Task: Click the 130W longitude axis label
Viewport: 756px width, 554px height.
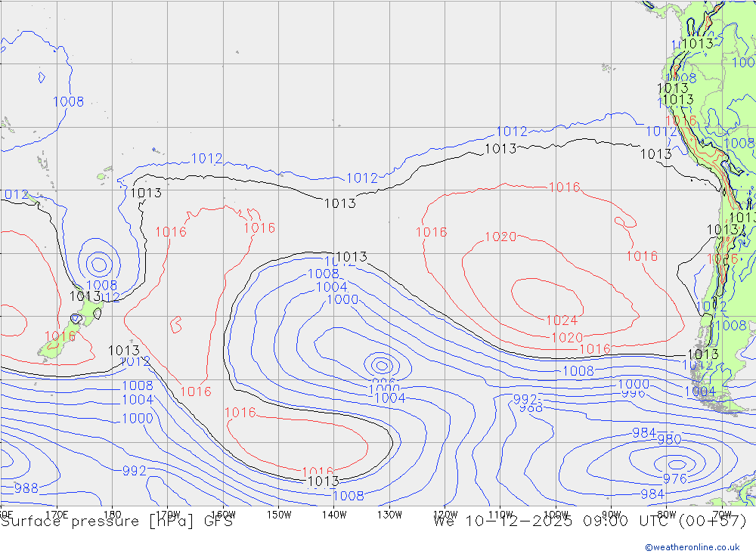Action: (389, 514)
